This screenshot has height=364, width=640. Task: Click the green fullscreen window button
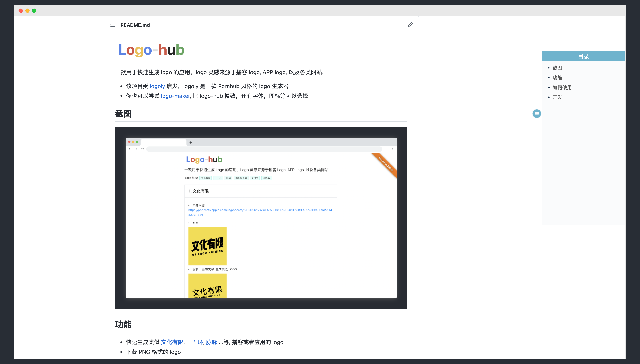click(34, 10)
